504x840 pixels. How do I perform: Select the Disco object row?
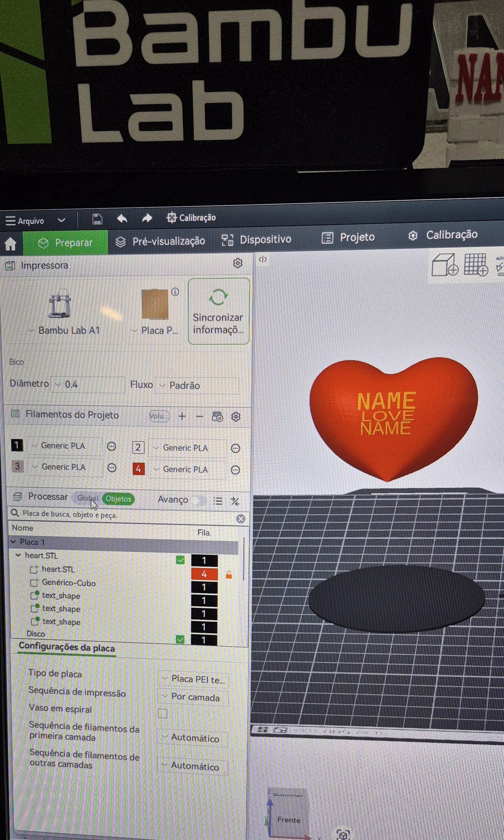click(x=36, y=634)
